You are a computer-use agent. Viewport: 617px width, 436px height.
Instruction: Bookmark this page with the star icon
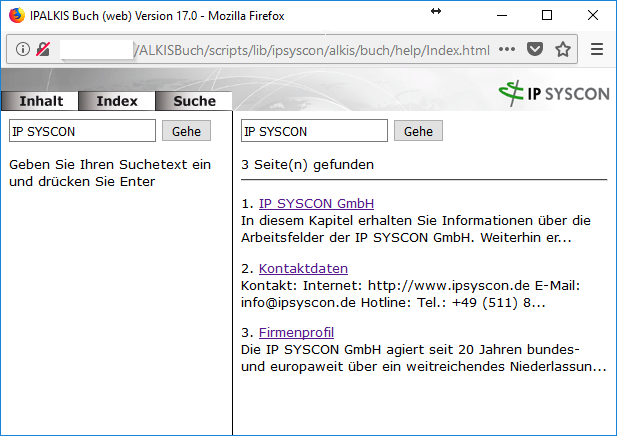pyautogui.click(x=563, y=49)
